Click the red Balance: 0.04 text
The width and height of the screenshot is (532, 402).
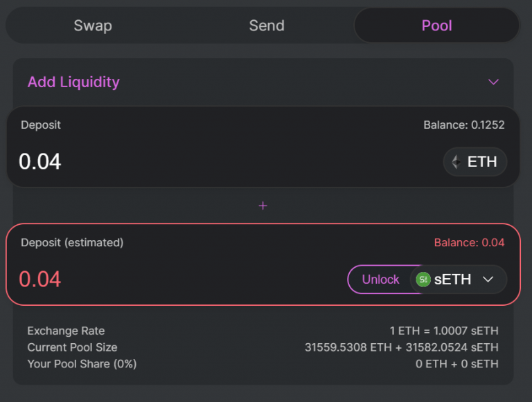point(469,243)
